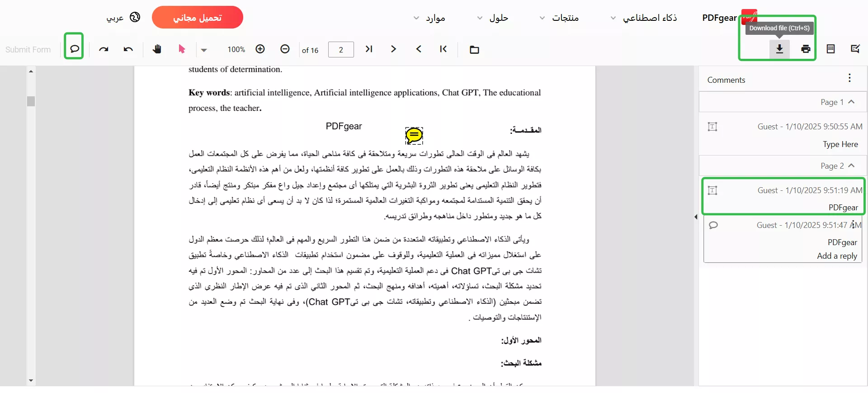This screenshot has width=868, height=393.
Task: Open the edit annotations pencil icon
Action: point(855,49)
